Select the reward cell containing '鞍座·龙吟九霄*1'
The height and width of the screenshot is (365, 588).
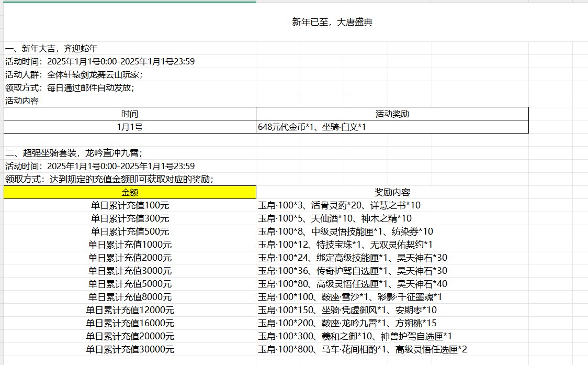pyautogui.click(x=347, y=323)
